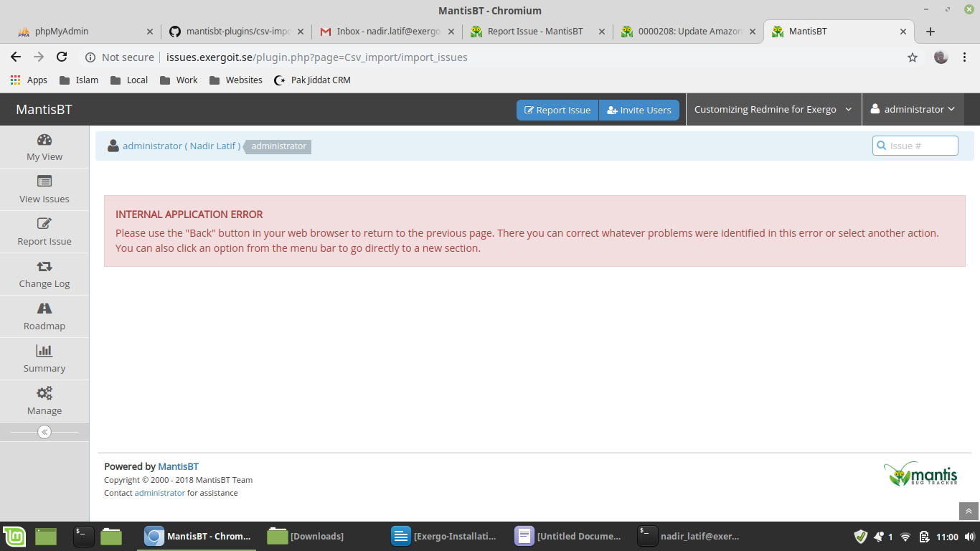Open the notifications bell tray icon
980x551 pixels.
[x=879, y=536]
